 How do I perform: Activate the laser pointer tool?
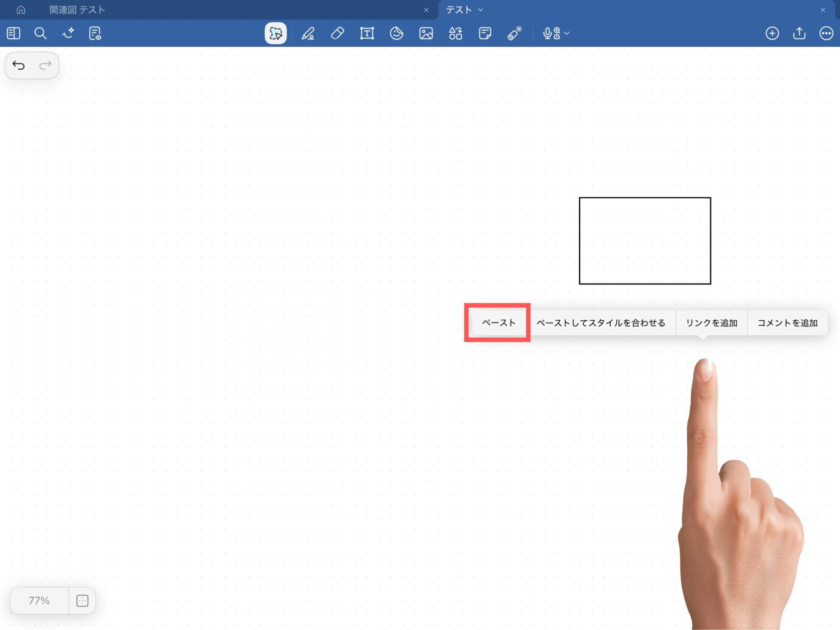[514, 33]
